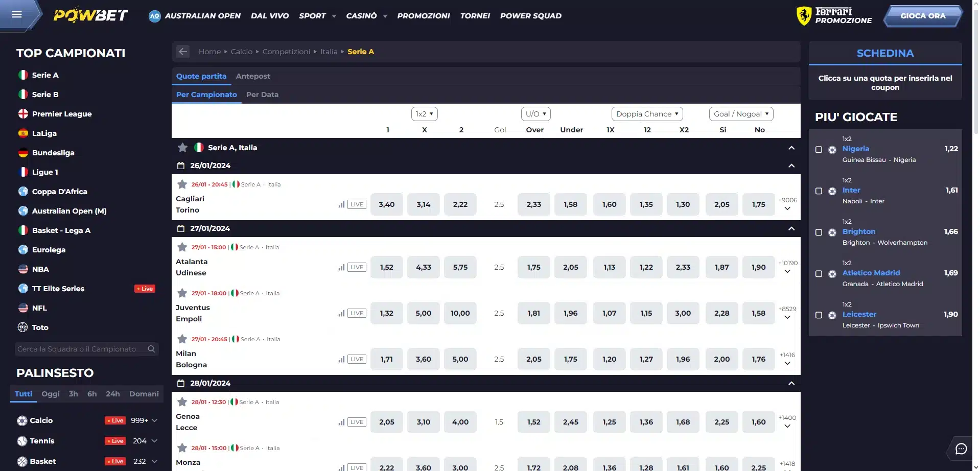Click the Toto icon in Top Campionati
The width and height of the screenshot is (980, 471).
click(23, 327)
